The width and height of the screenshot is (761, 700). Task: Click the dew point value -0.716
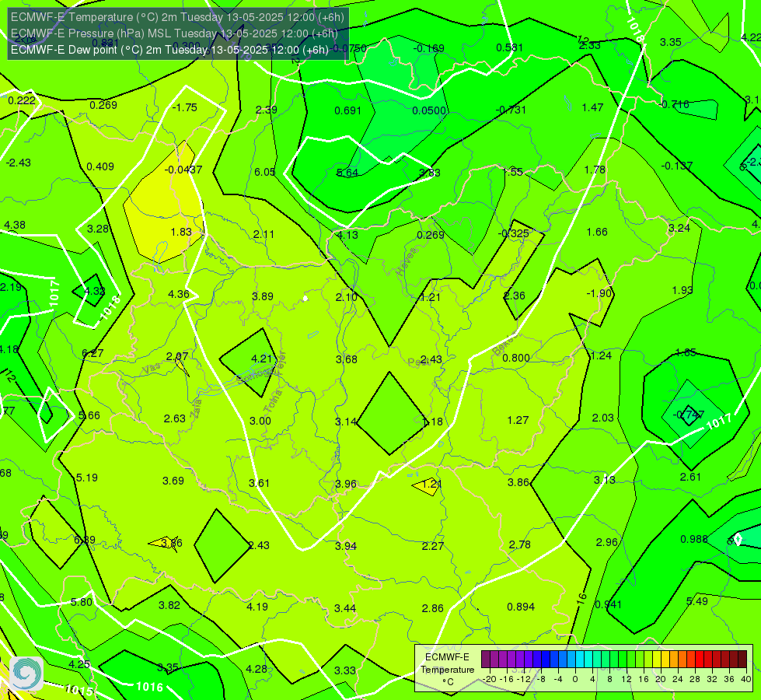674,104
